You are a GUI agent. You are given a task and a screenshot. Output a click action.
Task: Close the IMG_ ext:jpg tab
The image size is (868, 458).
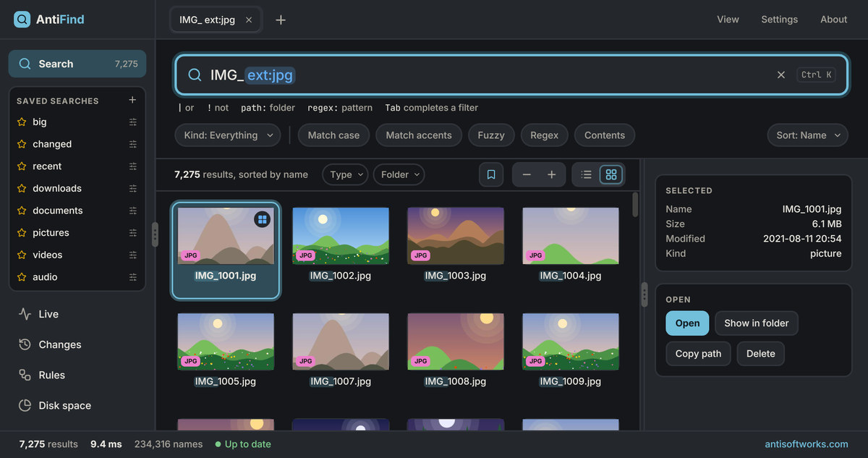[249, 20]
